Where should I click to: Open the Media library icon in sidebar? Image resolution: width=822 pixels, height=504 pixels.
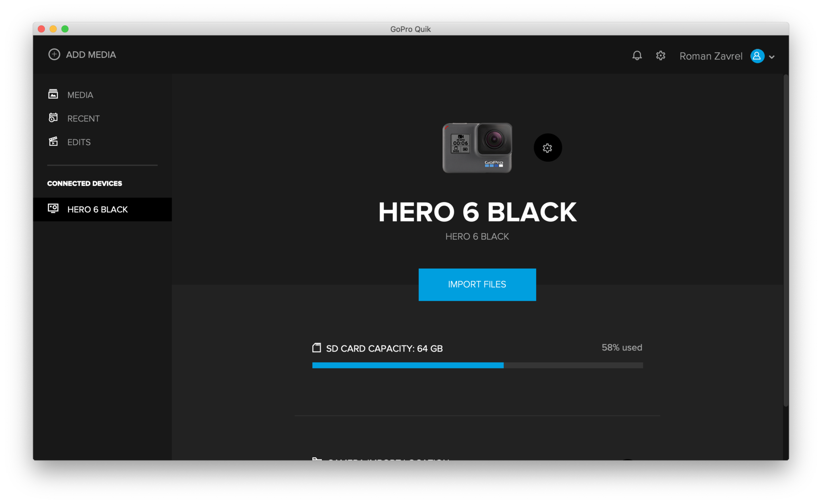click(54, 93)
